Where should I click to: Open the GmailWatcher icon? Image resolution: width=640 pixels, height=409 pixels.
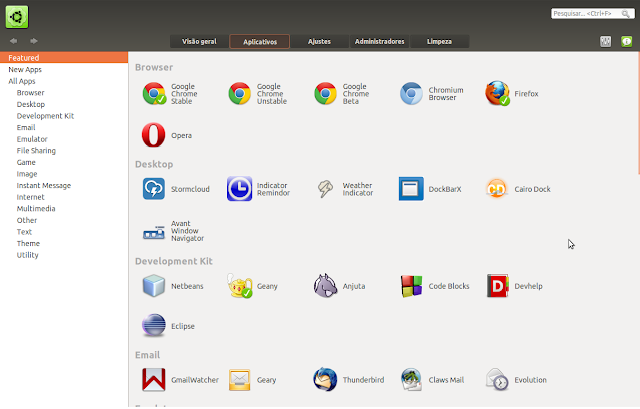(x=154, y=380)
